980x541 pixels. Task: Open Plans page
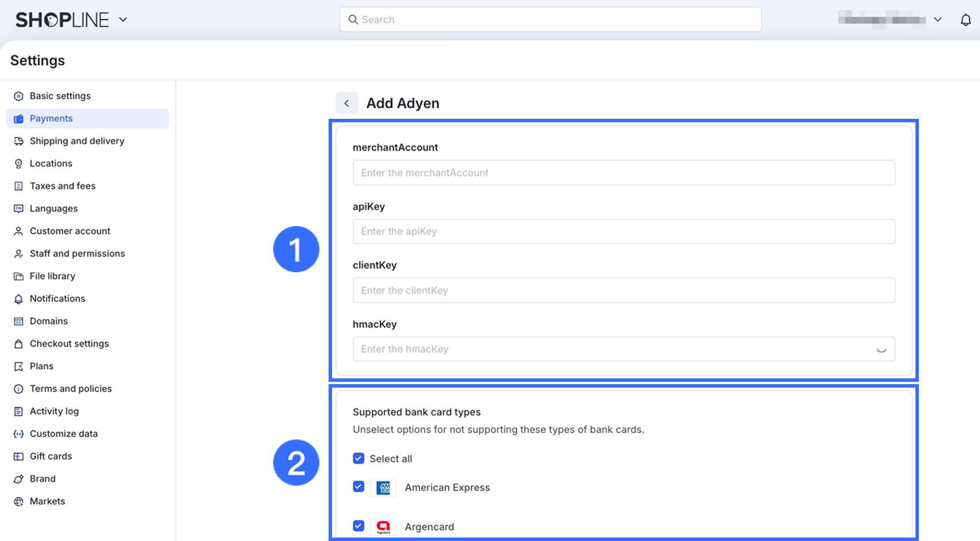(x=88, y=366)
